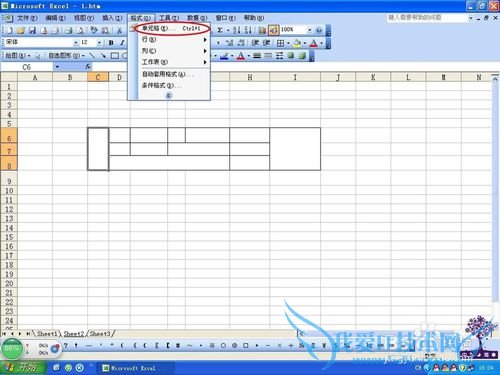Select the Rectangle drawing tool

pyautogui.click(x=115, y=56)
